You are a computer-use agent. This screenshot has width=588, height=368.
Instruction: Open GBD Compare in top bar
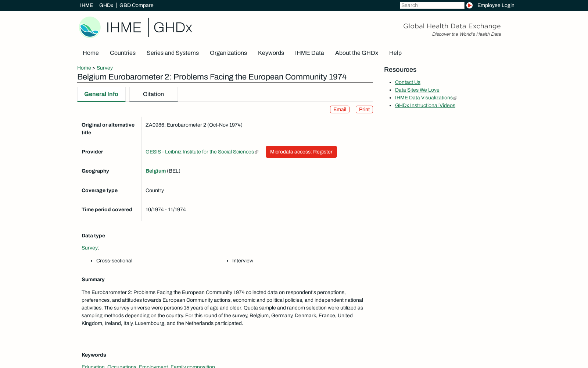136,5
